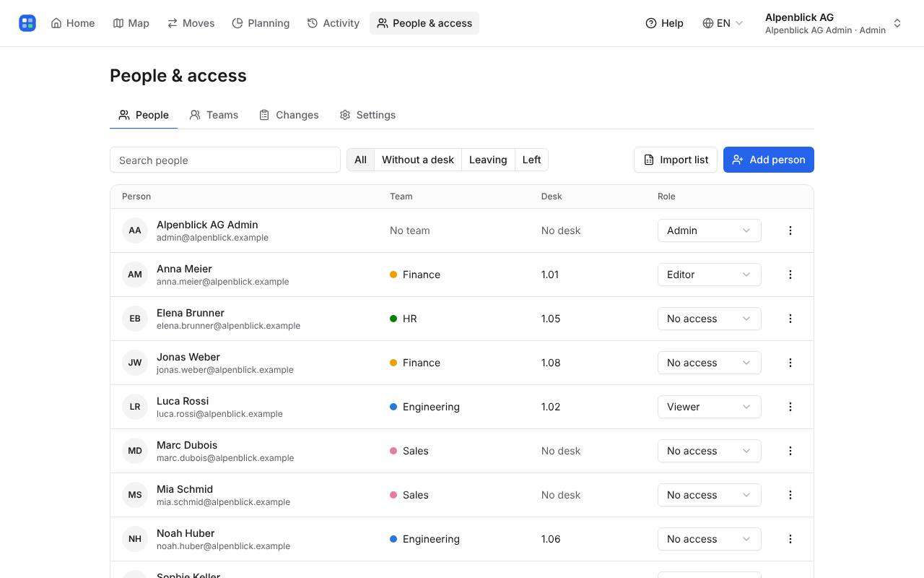
Task: Click Anna Meier's AM avatar
Action: point(135,275)
